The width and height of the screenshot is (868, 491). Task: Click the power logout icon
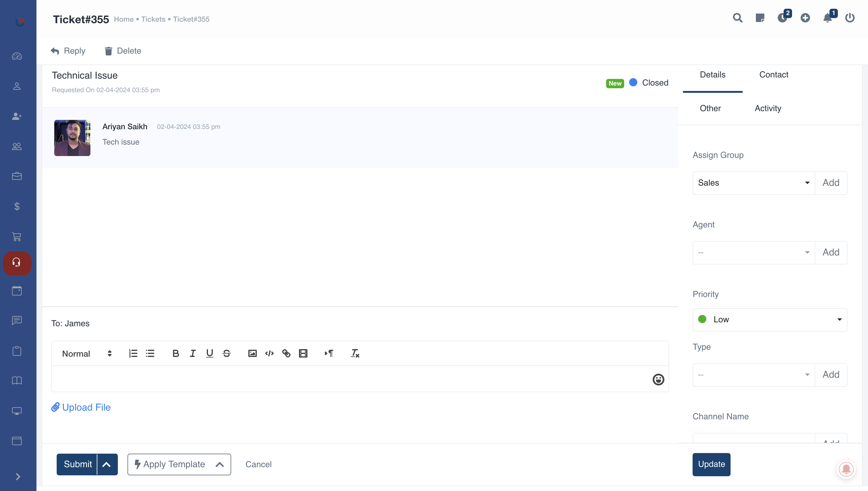[849, 18]
